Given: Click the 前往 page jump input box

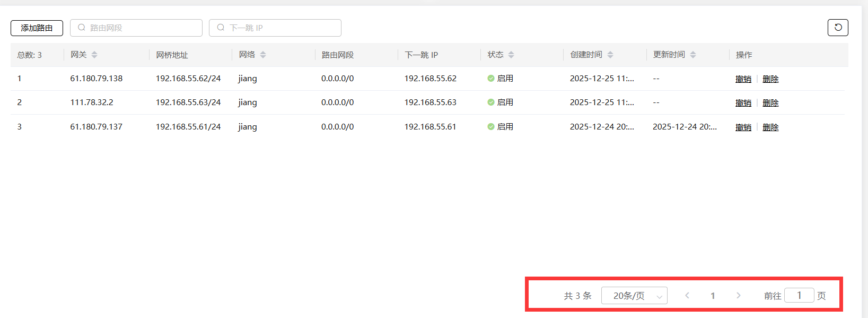Looking at the screenshot, I should (799, 295).
